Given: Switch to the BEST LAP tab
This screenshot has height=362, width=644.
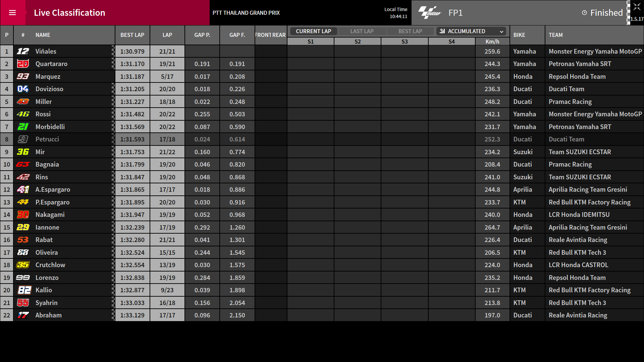Looking at the screenshot, I should click(410, 31).
